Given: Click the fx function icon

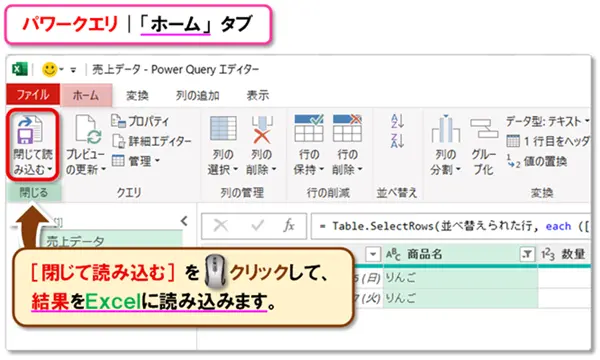Looking at the screenshot, I should [289, 226].
